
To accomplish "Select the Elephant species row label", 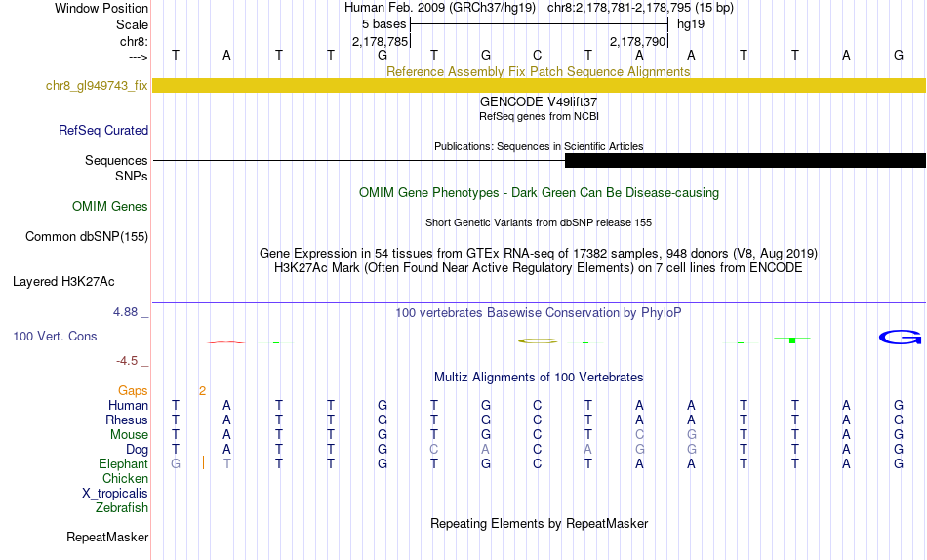I will point(123,464).
